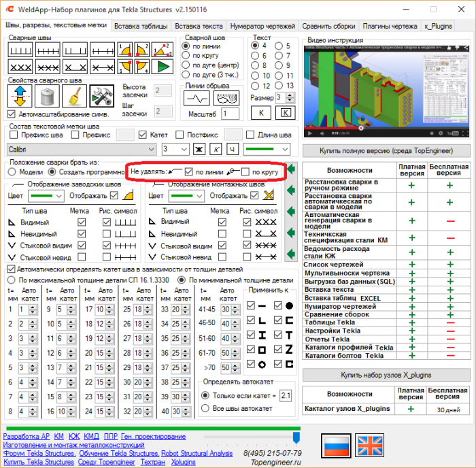Image resolution: width=476 pixels, height=468 pixels.
Task: Switch to 'Сравнить сборки' tab
Action: [x=328, y=26]
